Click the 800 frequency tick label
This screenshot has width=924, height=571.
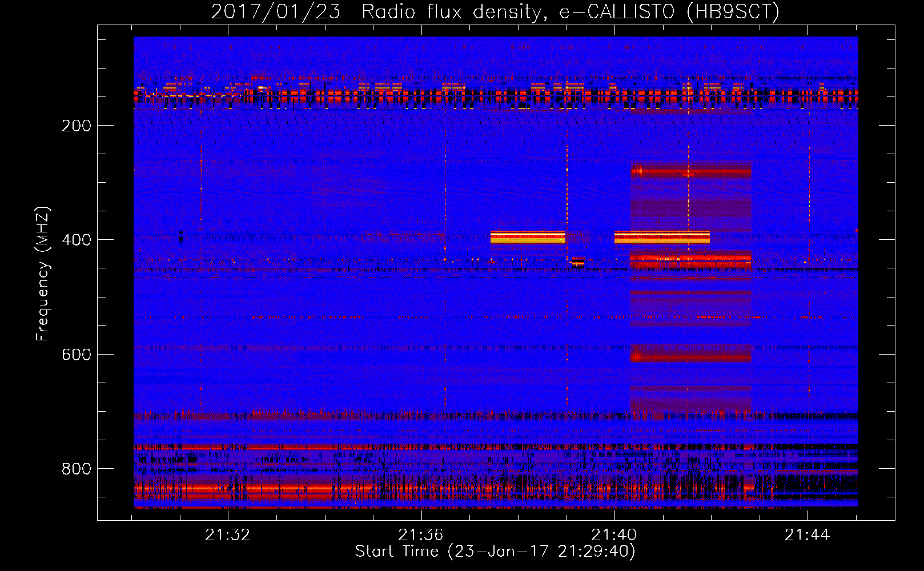pos(77,469)
